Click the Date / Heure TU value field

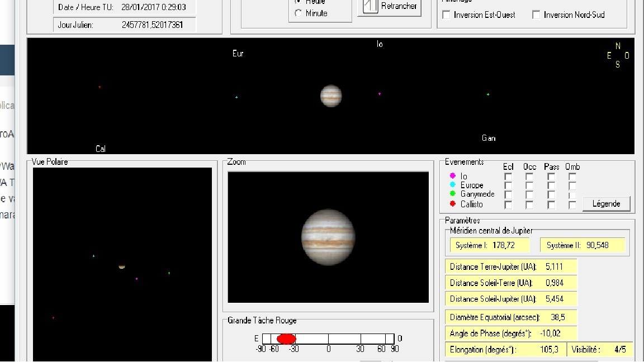coord(154,7)
